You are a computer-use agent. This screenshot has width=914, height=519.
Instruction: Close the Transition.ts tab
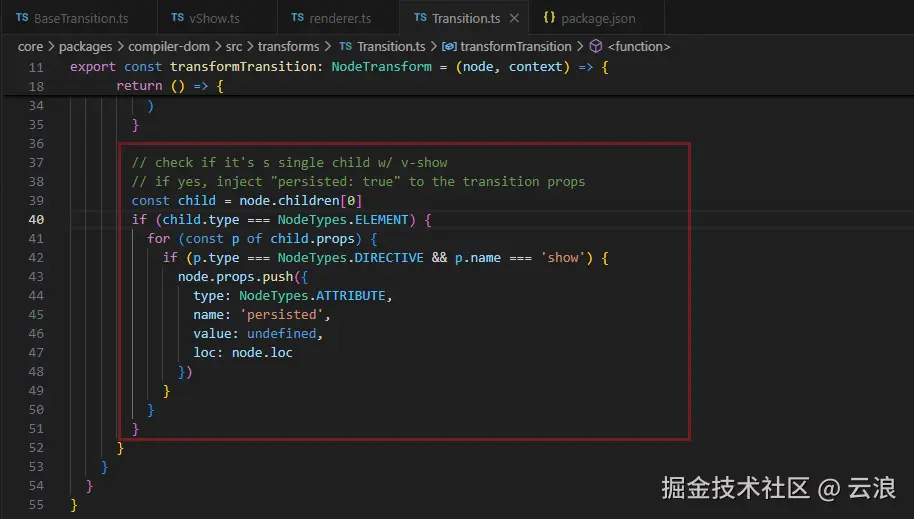pyautogui.click(x=514, y=18)
